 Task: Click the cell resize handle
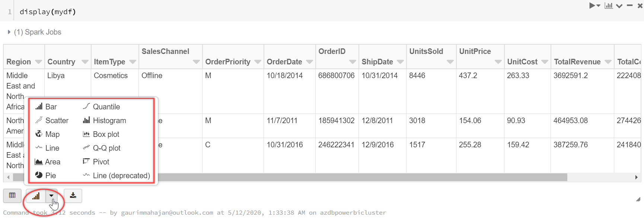638,199
